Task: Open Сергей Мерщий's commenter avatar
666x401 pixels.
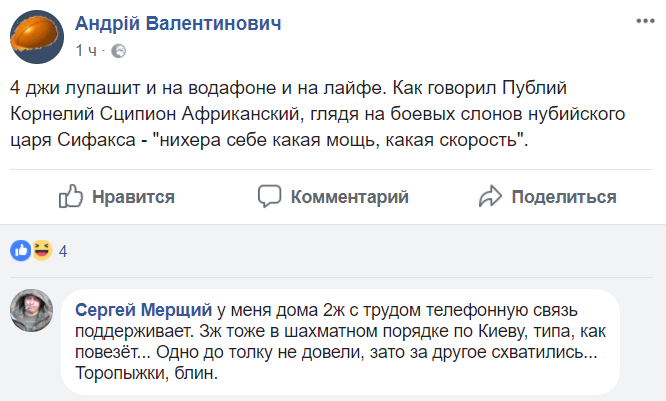Action: tap(31, 311)
